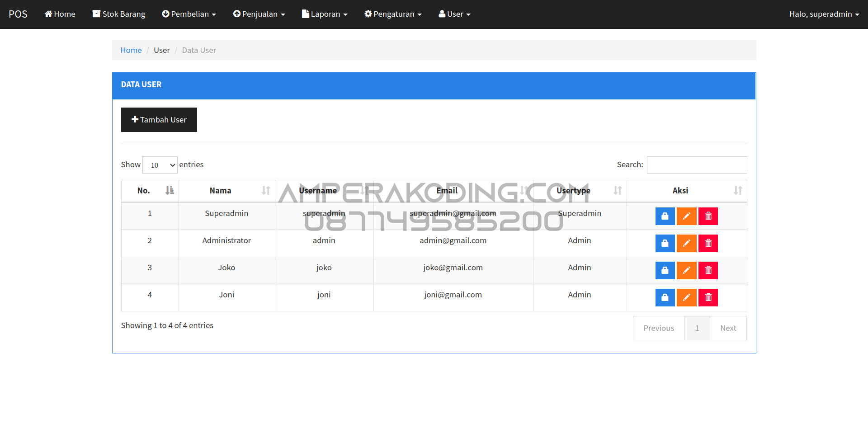Delete Superadmin user with trash icon
Screen dimensions: 868x423
708,216
